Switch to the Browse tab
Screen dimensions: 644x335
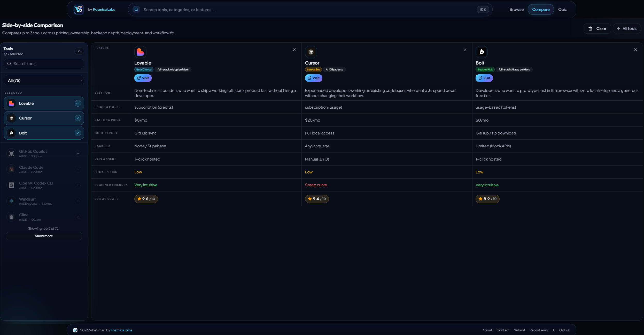pos(516,10)
